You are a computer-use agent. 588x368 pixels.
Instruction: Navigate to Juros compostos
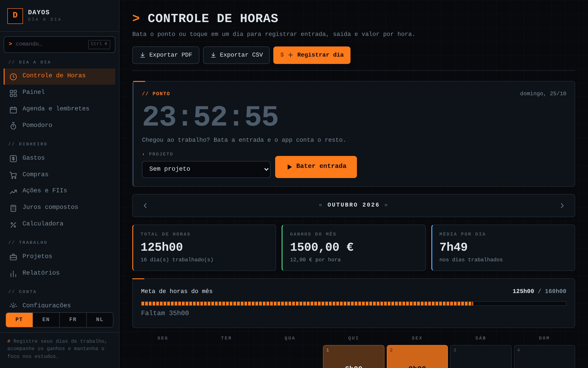[59, 208]
